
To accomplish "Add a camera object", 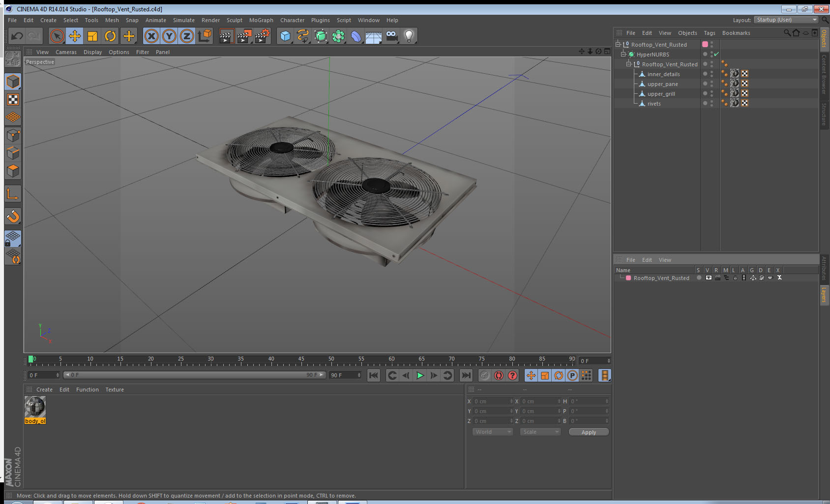I will 391,36.
